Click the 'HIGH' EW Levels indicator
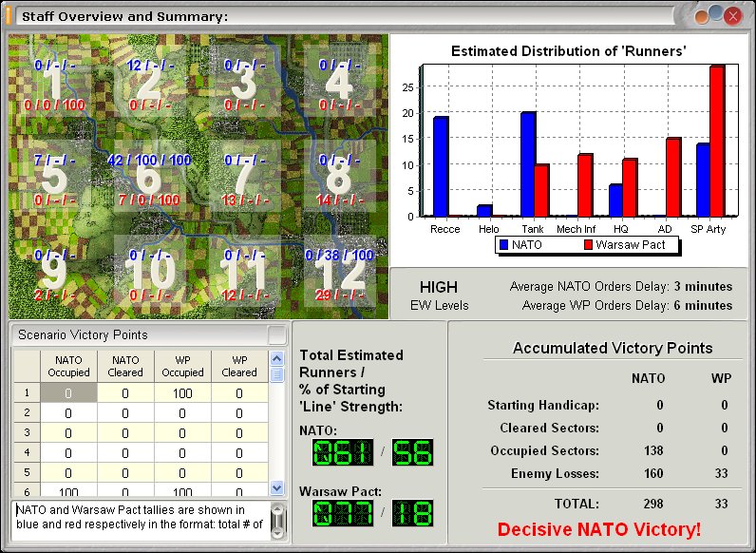Image resolution: width=756 pixels, height=553 pixels. (438, 287)
